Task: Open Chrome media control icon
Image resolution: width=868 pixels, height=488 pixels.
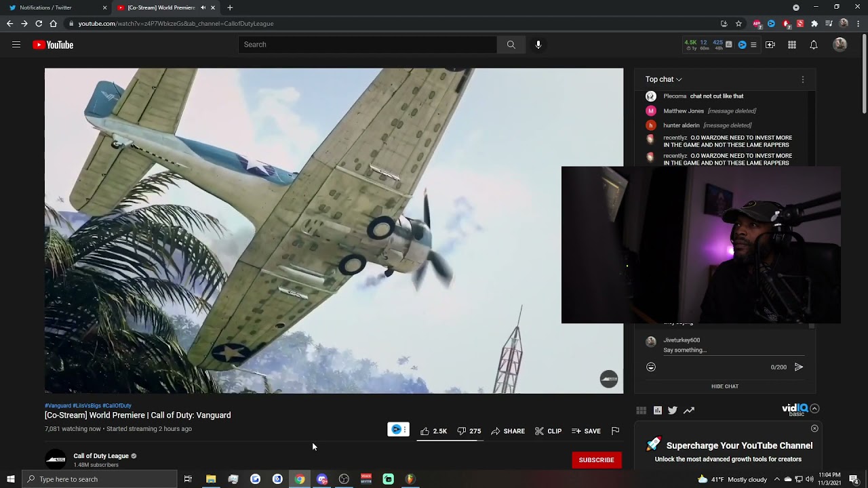Action: point(829,24)
